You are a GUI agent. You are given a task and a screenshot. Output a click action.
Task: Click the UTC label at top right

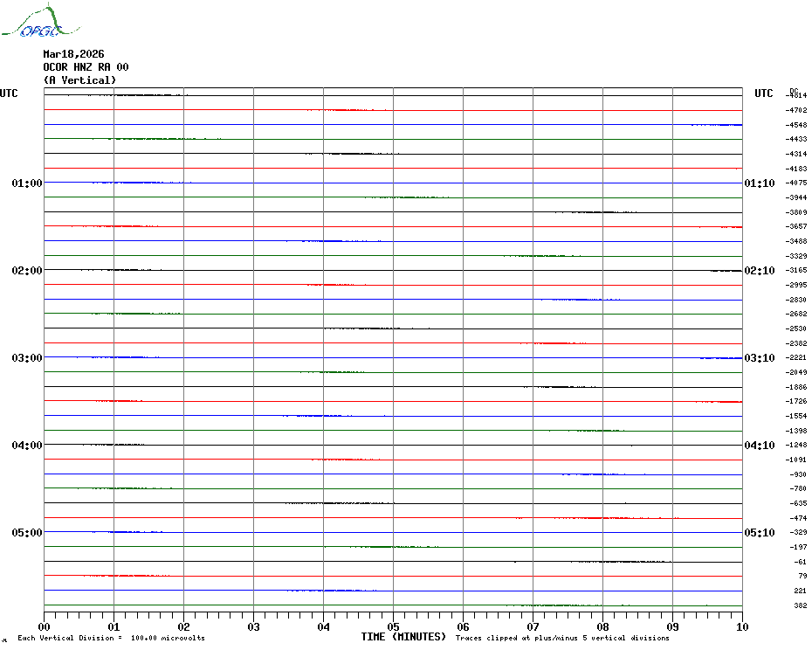pos(763,93)
